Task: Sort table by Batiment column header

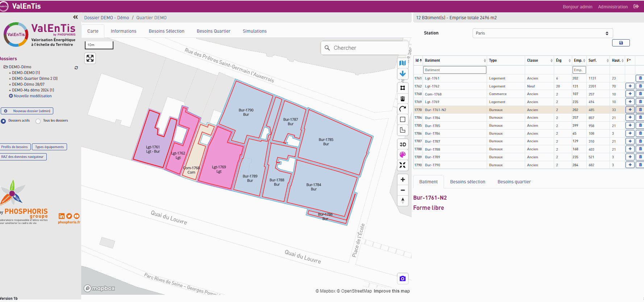Action: 432,61
